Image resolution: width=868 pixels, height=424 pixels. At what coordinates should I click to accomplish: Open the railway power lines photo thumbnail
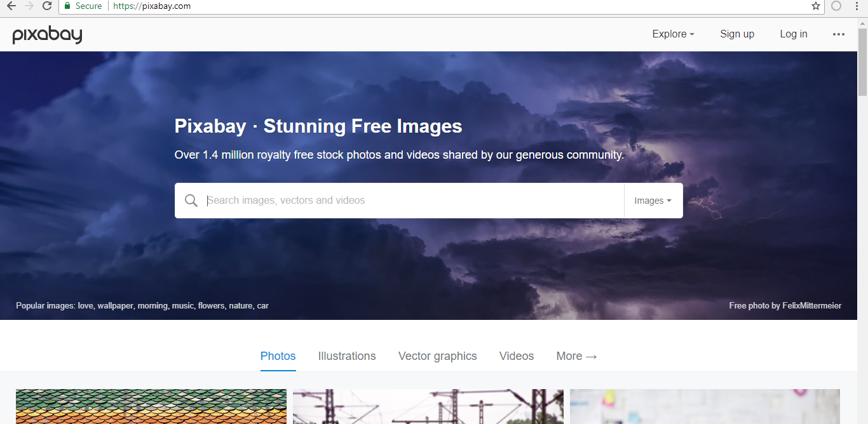pyautogui.click(x=428, y=407)
